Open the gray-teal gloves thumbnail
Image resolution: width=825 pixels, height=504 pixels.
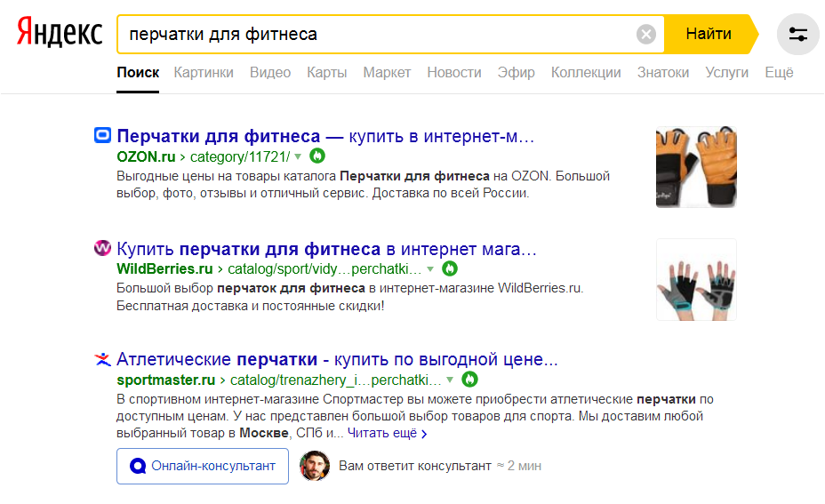[x=696, y=279]
